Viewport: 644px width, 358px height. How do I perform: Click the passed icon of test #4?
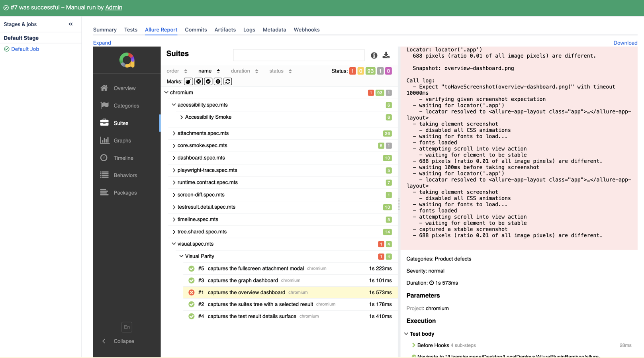coord(192,316)
